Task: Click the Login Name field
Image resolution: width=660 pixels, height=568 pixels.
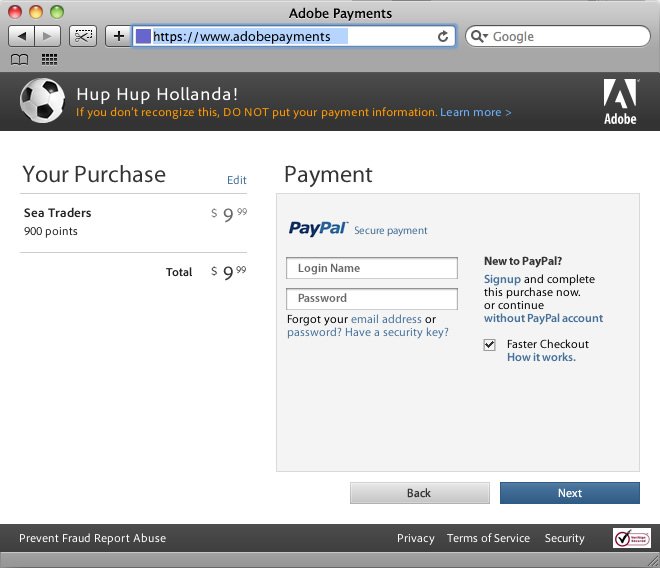Action: 372,268
